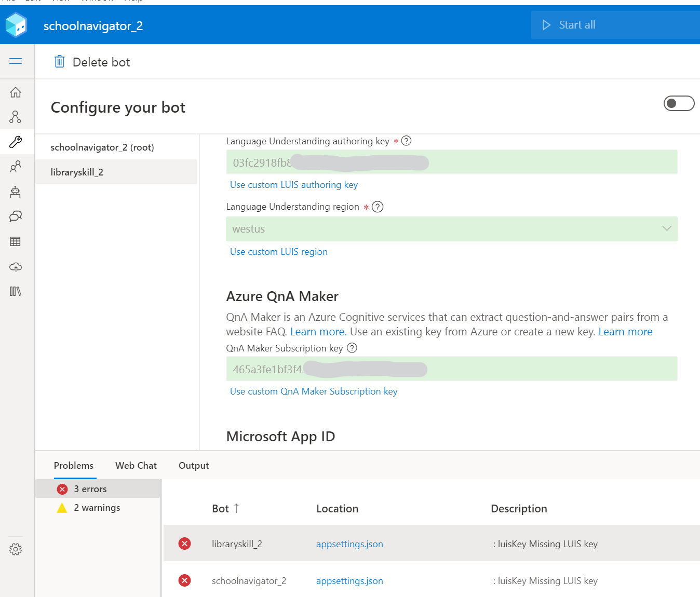Select libraryskill_2 in bot list
700x597 pixels.
point(116,172)
